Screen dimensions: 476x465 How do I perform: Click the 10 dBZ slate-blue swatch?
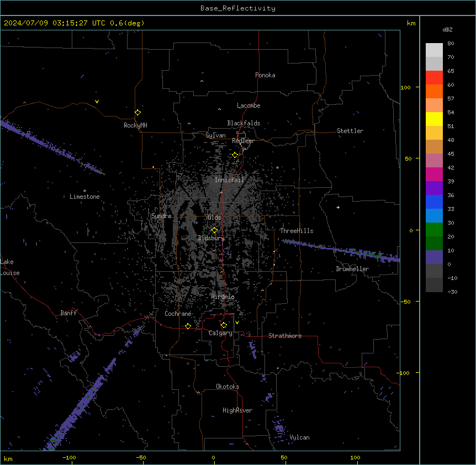click(434, 257)
